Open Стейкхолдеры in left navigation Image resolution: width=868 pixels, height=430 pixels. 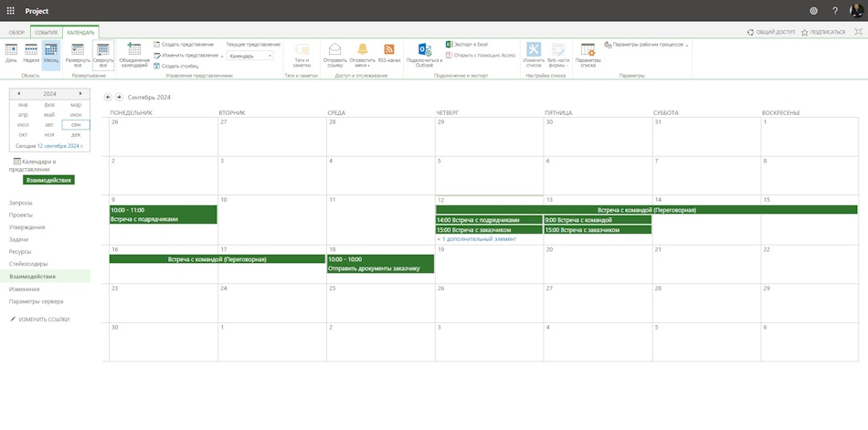click(x=28, y=264)
